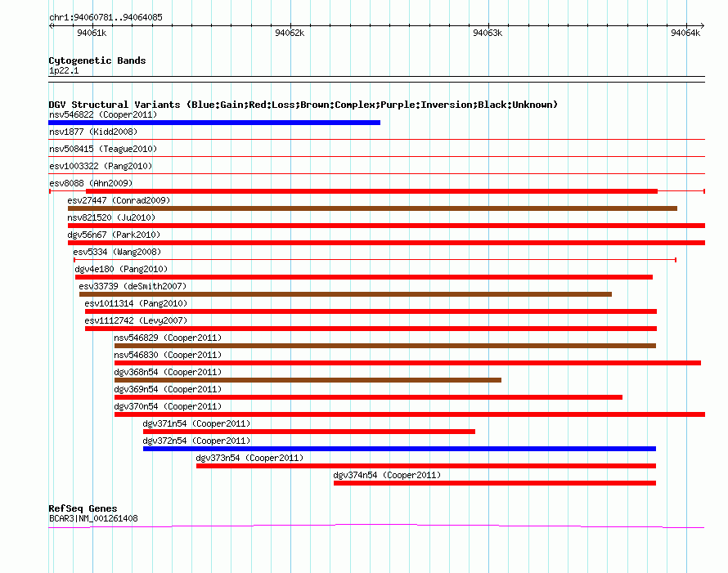Click the esv8088 (Ahn2009) label

click(91, 183)
